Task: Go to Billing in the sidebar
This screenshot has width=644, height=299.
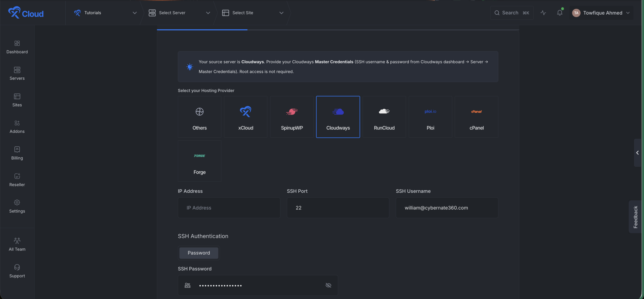Action: point(17,153)
